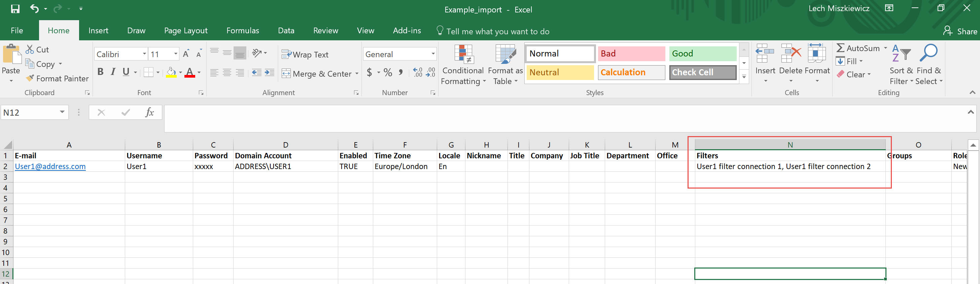The image size is (980, 284).
Task: Click Increase Font Size icon
Action: click(x=186, y=54)
